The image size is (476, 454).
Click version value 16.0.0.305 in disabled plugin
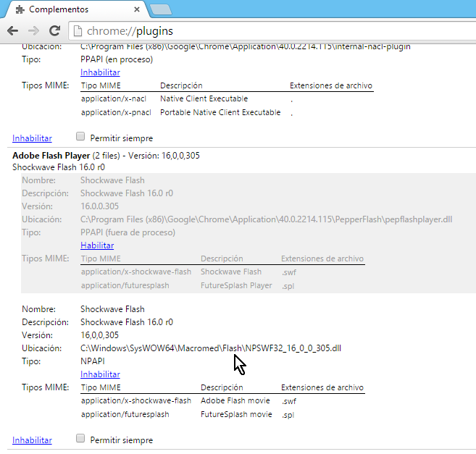pyautogui.click(x=99, y=206)
